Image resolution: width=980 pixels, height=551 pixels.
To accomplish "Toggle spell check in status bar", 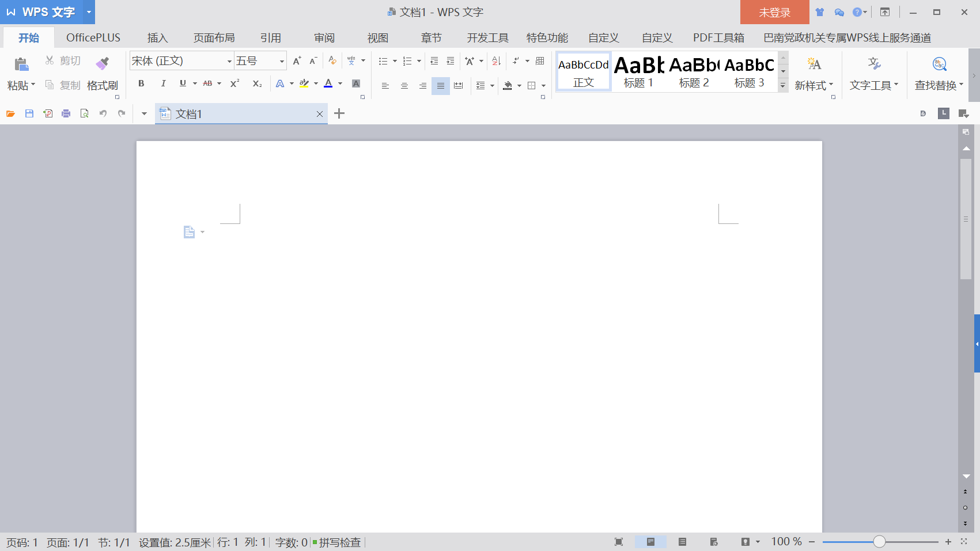I will click(x=337, y=542).
